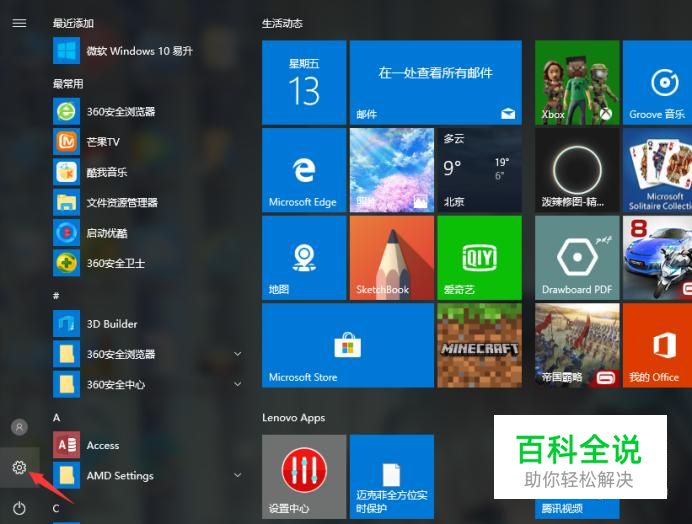The width and height of the screenshot is (692, 524).
Task: Open the 我的 Office tile
Action: click(x=657, y=345)
